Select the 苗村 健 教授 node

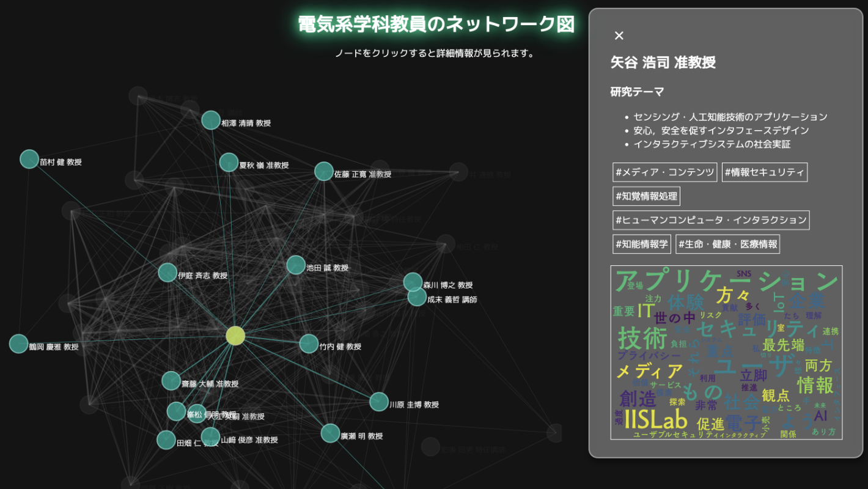(x=29, y=159)
